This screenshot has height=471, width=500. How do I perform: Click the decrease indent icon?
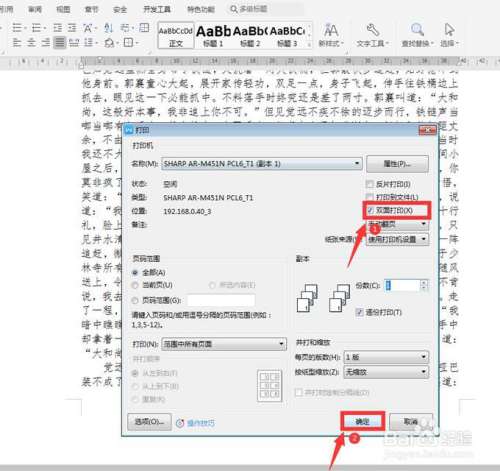click(58, 28)
